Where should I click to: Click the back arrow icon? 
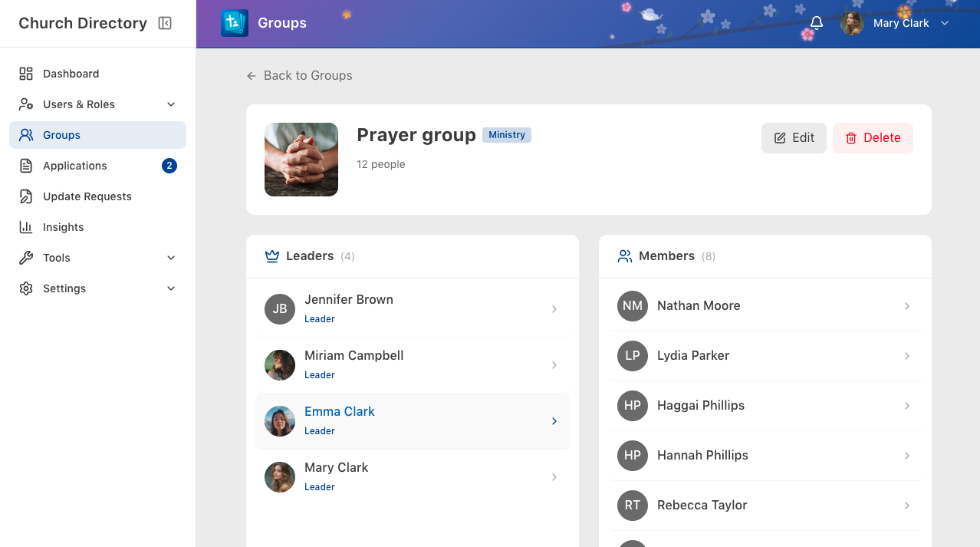point(252,76)
